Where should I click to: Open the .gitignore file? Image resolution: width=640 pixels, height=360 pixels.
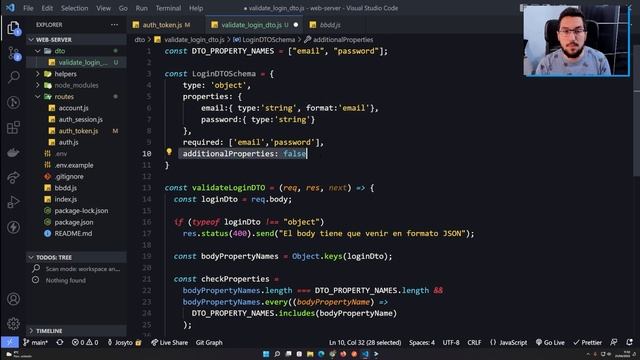click(76, 177)
